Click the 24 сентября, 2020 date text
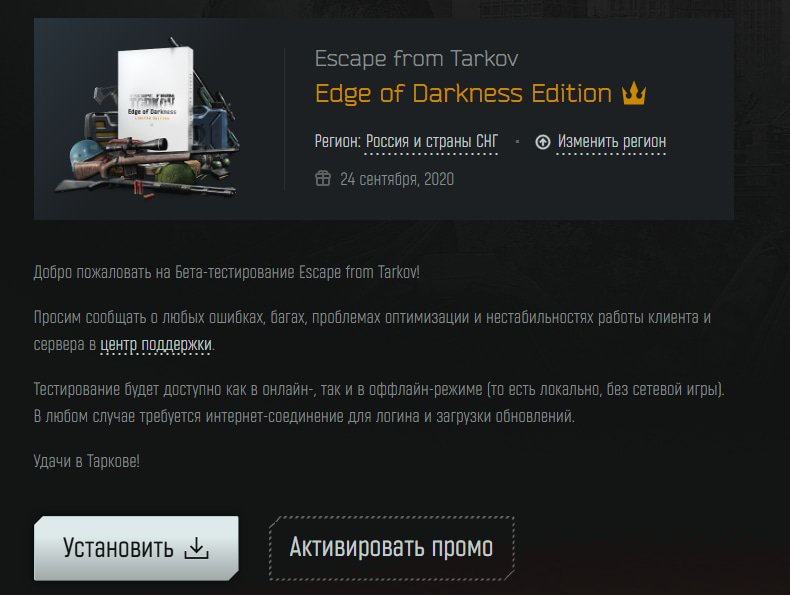Screen dimensions: 790x595 click(x=397, y=179)
